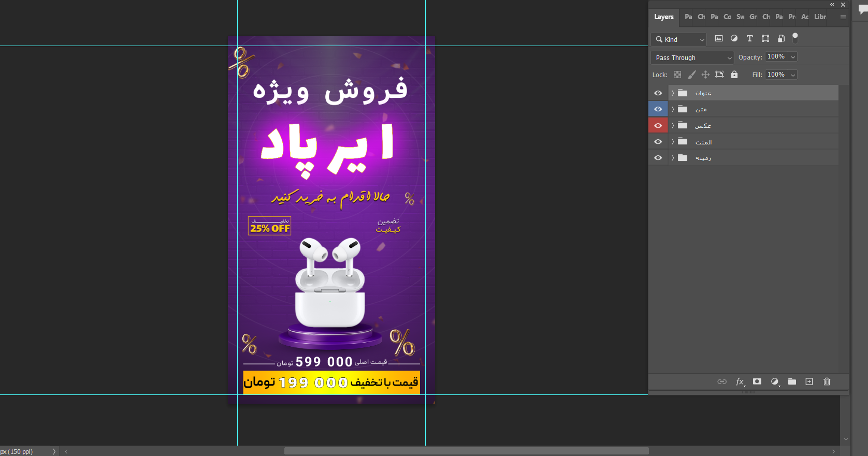Toggle visibility of عکس group

pyautogui.click(x=658, y=125)
